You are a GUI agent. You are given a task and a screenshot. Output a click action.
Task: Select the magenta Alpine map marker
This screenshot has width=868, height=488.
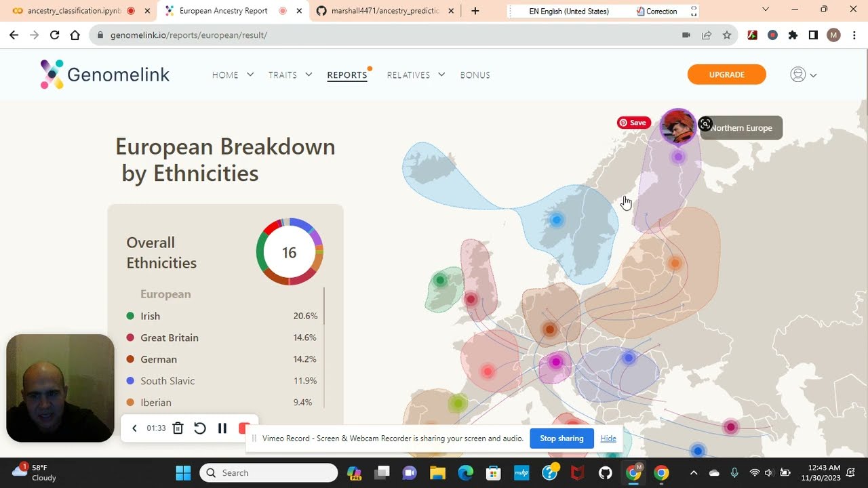(x=556, y=362)
